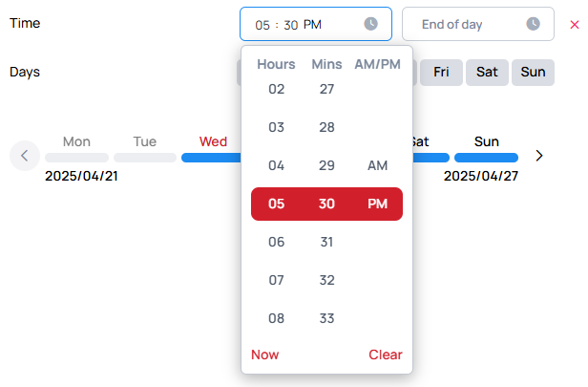
Task: Click the clock icon in End of day field
Action: [533, 24]
